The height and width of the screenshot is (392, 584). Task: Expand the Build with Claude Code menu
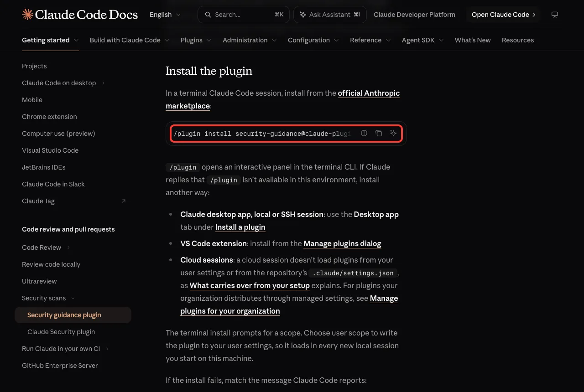[x=130, y=40]
